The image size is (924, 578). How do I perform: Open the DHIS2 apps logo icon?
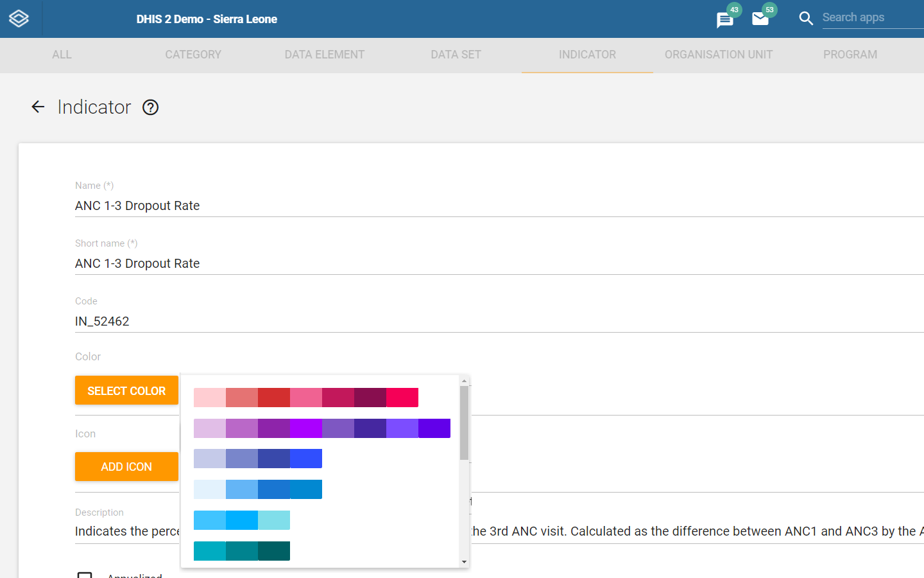(19, 19)
